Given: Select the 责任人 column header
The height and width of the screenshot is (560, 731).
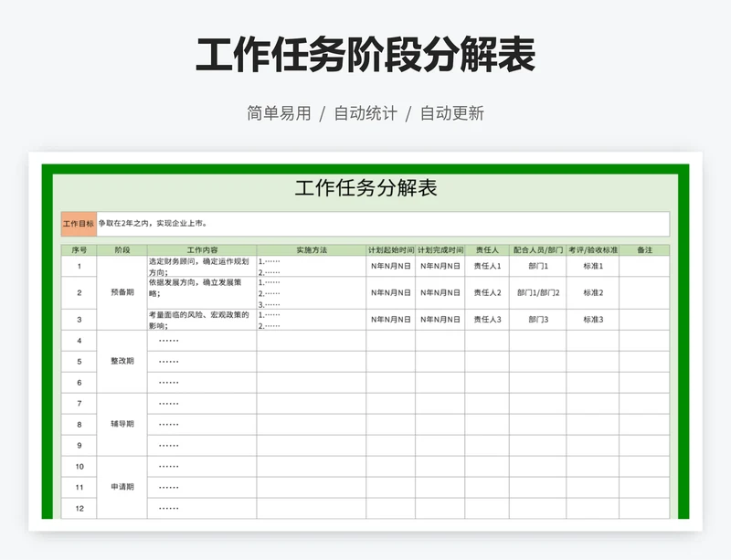Looking at the screenshot, I should (x=487, y=250).
